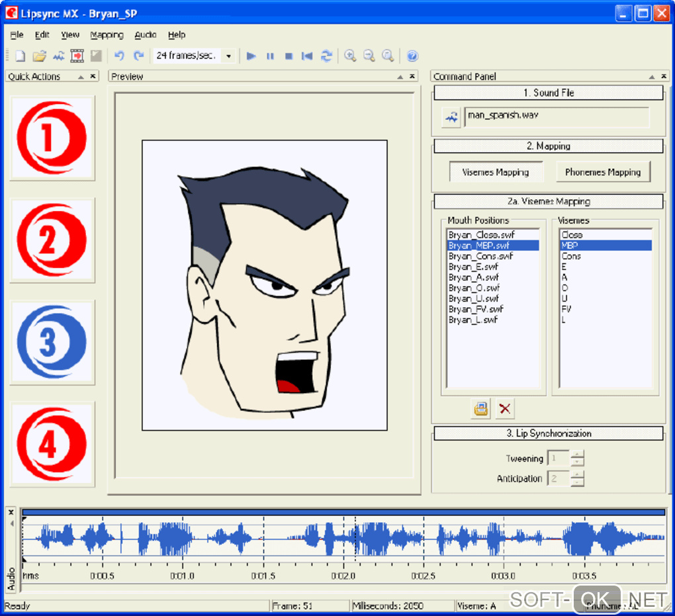Click the 0:01.0 mark on audio timeline
The image size is (675, 616).
[183, 576]
